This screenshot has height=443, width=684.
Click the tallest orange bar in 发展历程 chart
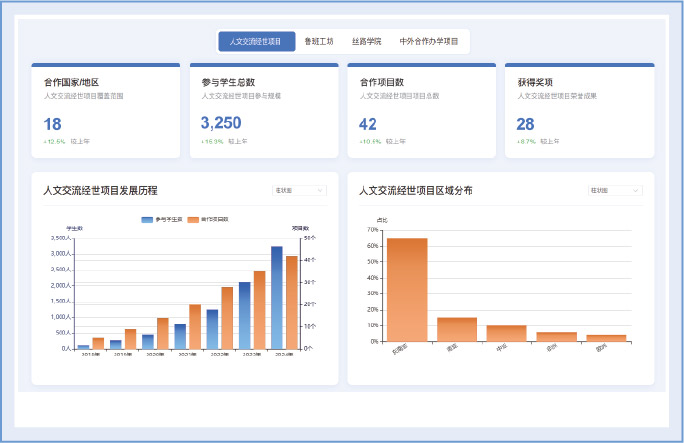292,302
